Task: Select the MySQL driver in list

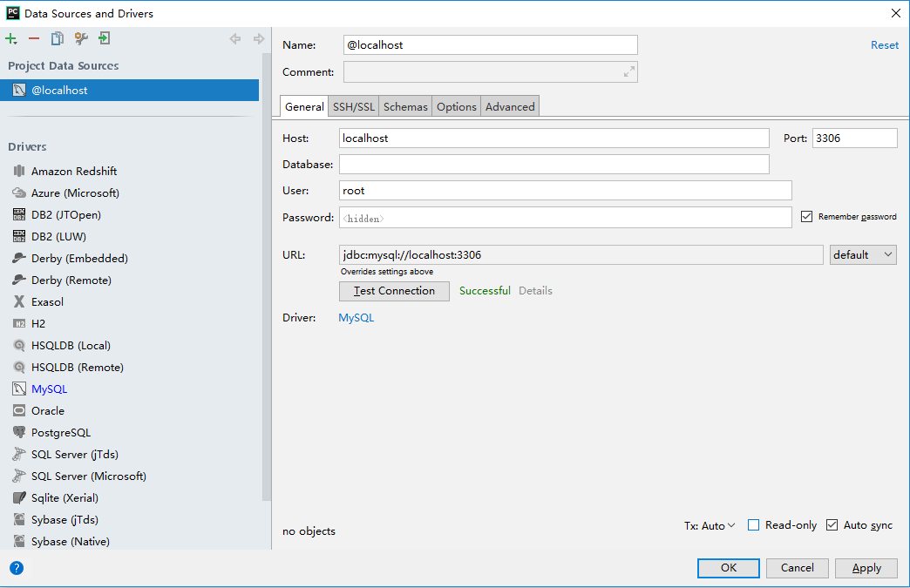Action: (x=49, y=389)
